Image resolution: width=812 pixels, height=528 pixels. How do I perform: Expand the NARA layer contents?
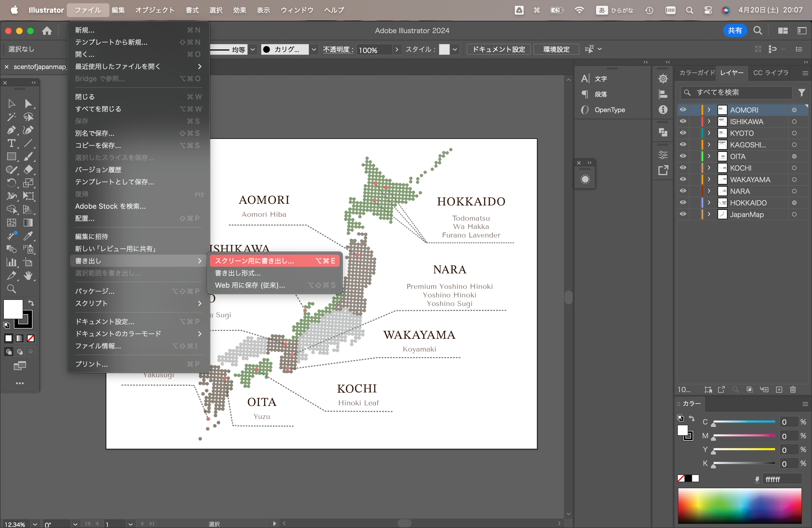click(x=709, y=191)
